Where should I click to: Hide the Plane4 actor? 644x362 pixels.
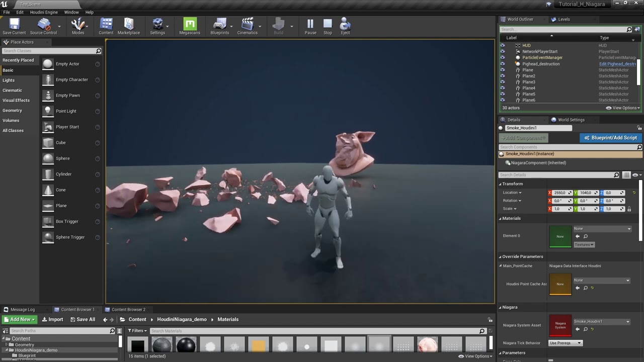[502, 88]
